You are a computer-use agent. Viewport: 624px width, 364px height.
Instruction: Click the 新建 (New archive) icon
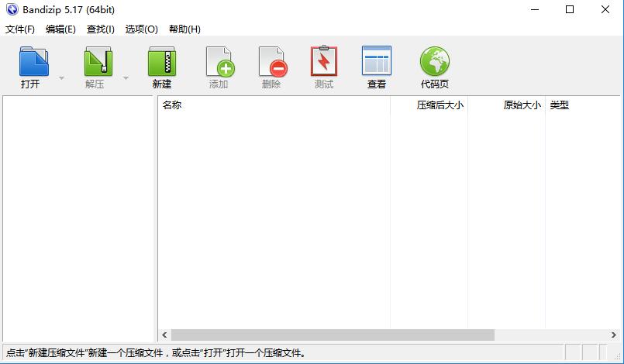(x=161, y=61)
